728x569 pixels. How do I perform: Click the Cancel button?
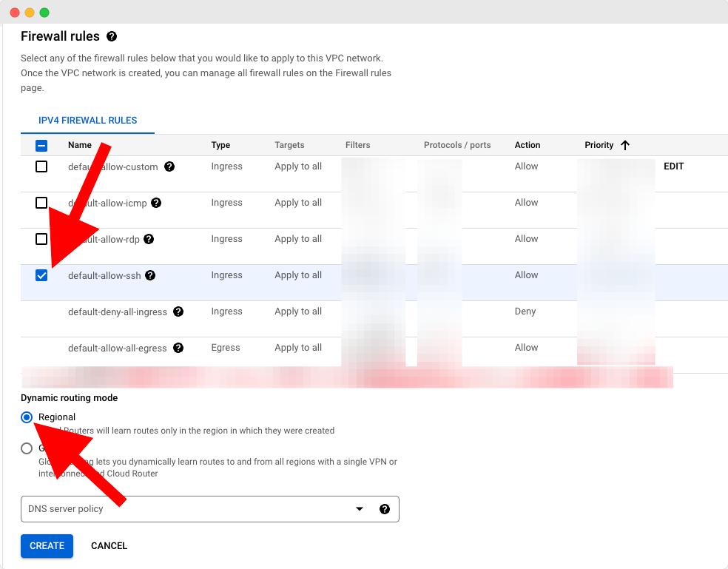[109, 546]
